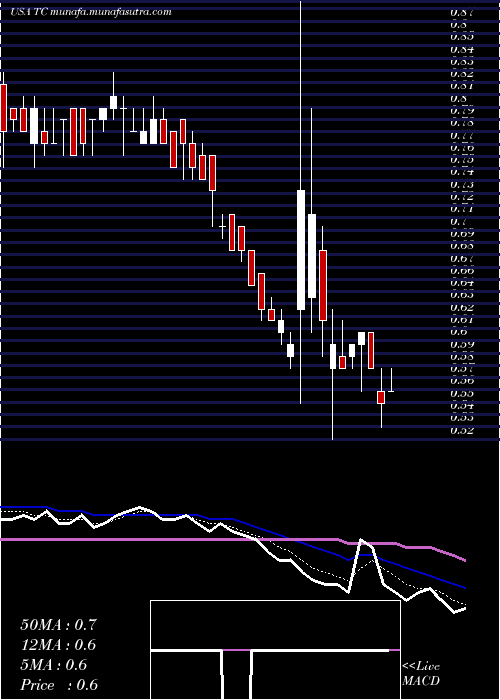Click the tallest white candlestick body
The height and width of the screenshot is (700, 500).
pyautogui.click(x=301, y=250)
